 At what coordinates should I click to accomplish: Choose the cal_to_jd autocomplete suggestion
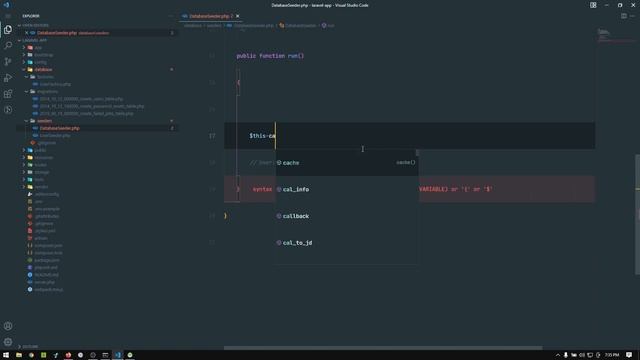[x=347, y=242]
